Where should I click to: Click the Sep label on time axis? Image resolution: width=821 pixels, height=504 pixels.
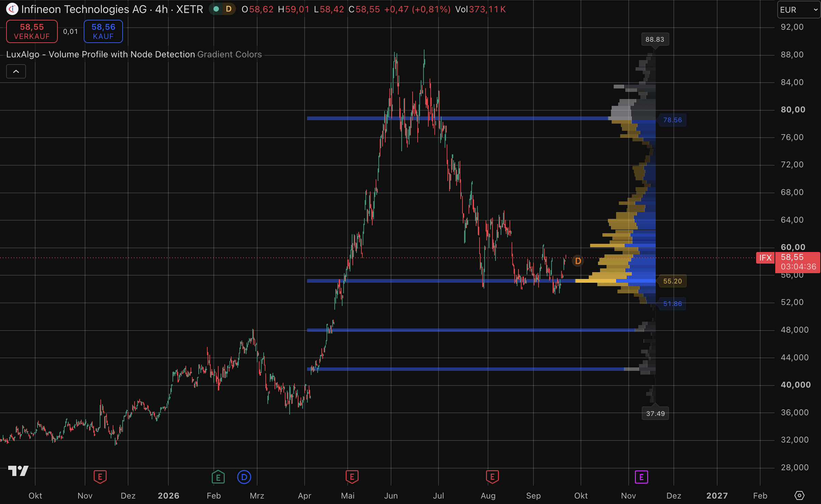pyautogui.click(x=533, y=495)
